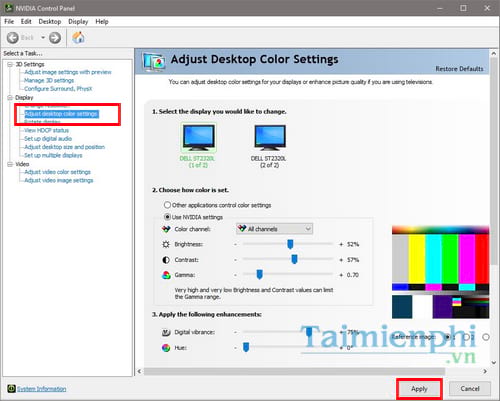Click the Forward arrow button
The height and width of the screenshot is (401, 500).
pyautogui.click(x=55, y=38)
